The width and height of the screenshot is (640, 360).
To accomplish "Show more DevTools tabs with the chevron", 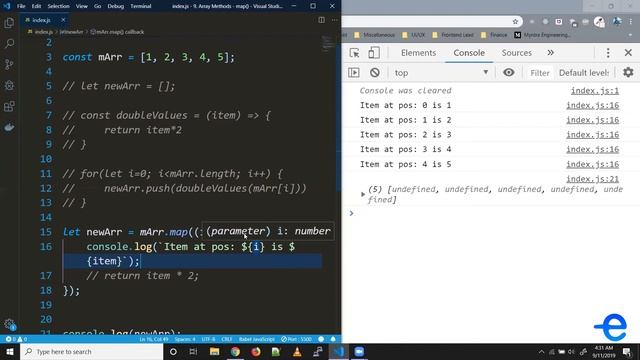I will [551, 53].
